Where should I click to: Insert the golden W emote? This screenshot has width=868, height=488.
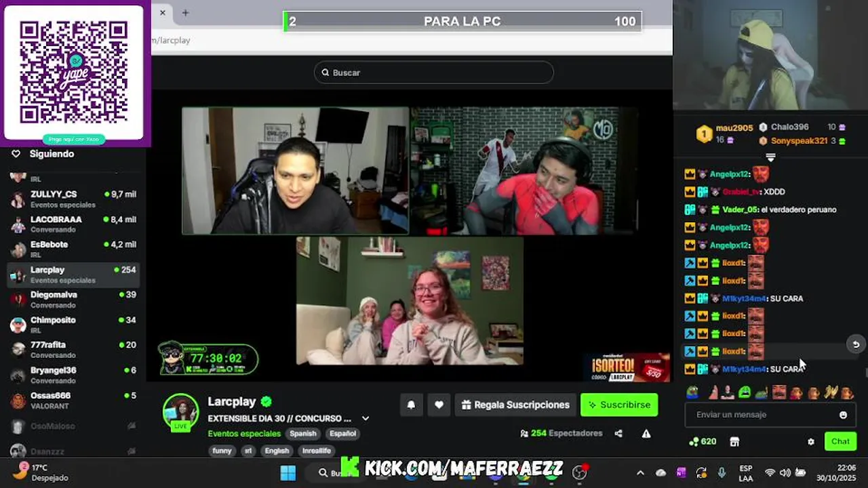point(830,392)
